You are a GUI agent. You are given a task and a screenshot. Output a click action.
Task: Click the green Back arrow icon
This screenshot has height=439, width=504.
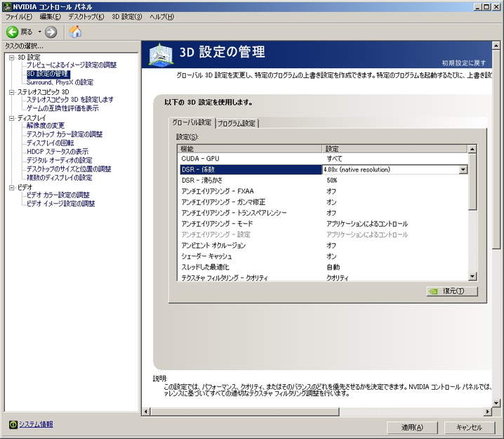point(13,32)
